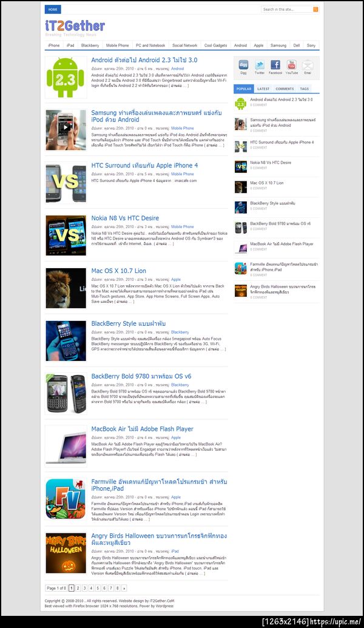Open sidebar popular post Mac OS X 10.7 Lion
The height and width of the screenshot is (628, 364).
click(267, 183)
